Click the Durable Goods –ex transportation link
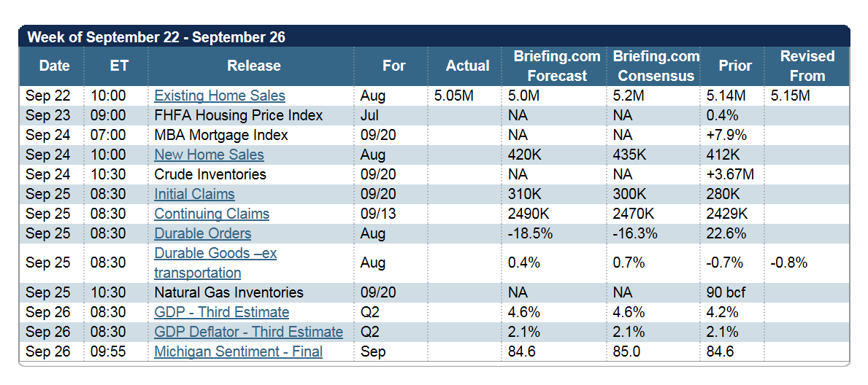This screenshot has height=385, width=868. (215, 254)
